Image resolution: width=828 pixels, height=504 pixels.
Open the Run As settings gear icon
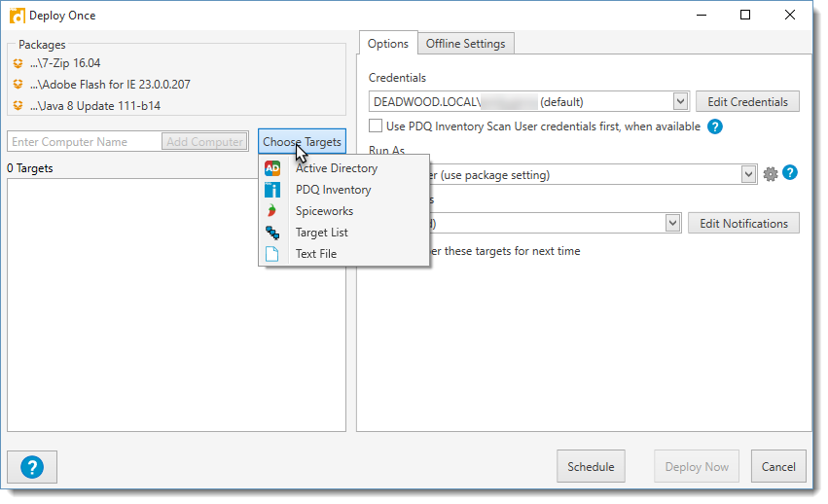point(771,174)
